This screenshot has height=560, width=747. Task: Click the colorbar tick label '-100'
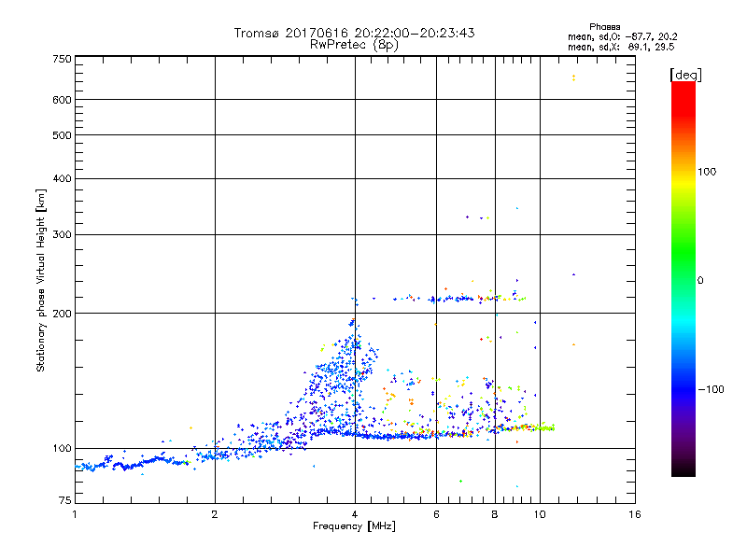click(x=711, y=389)
